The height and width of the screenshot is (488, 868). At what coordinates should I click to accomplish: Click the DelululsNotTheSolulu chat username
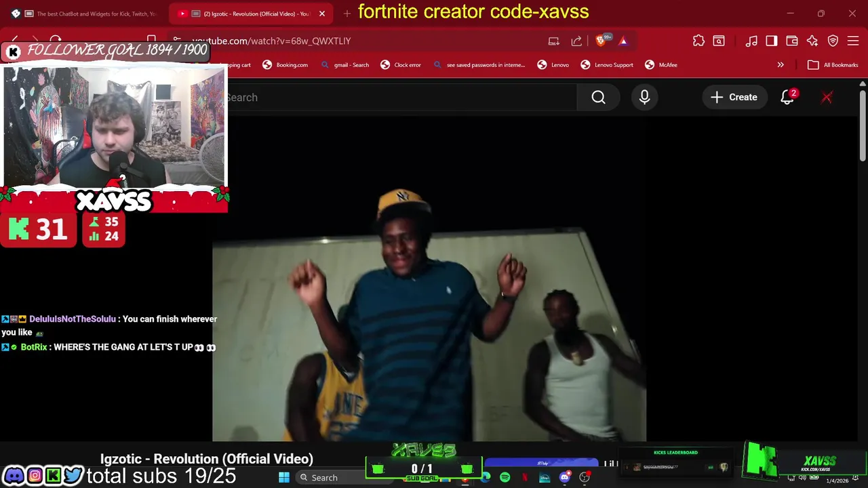click(x=73, y=319)
